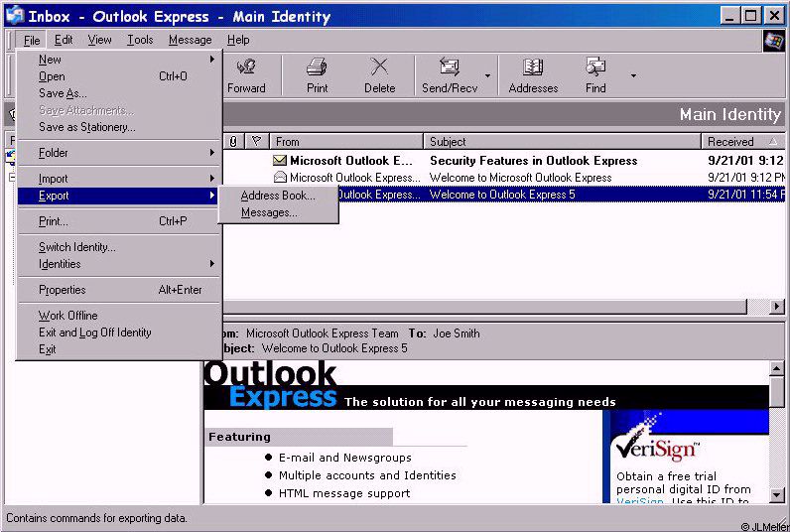This screenshot has width=790, height=532.
Task: Open the Addresses book icon
Action: [533, 67]
